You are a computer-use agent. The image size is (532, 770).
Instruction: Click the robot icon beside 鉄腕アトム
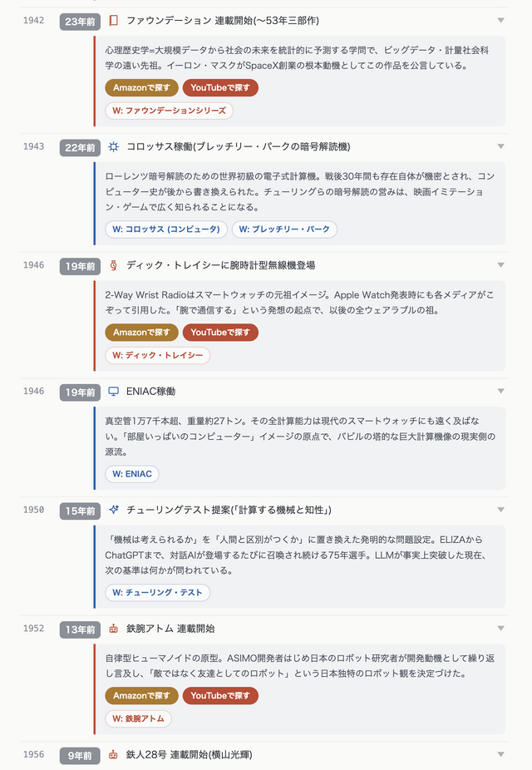click(113, 629)
